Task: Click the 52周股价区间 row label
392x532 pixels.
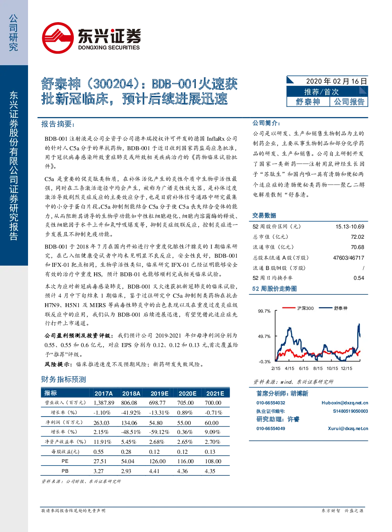Action: 277,227
